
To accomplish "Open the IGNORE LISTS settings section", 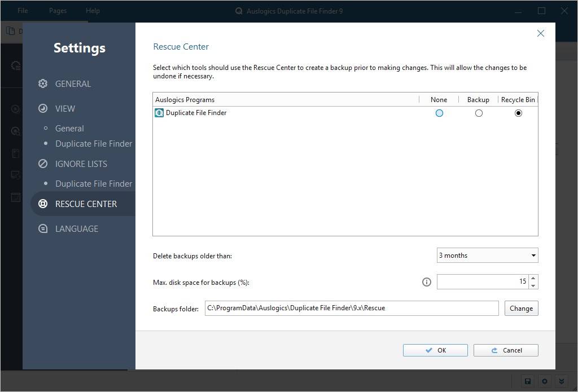I will point(81,164).
